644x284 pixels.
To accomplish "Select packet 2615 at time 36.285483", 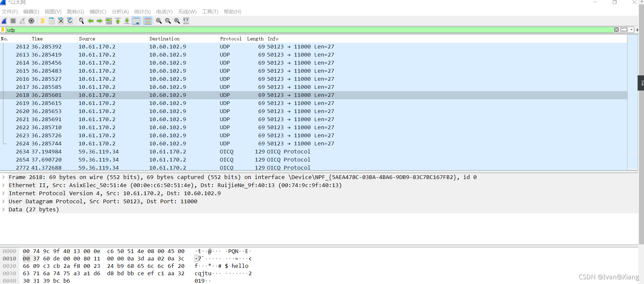I will 313,71.
